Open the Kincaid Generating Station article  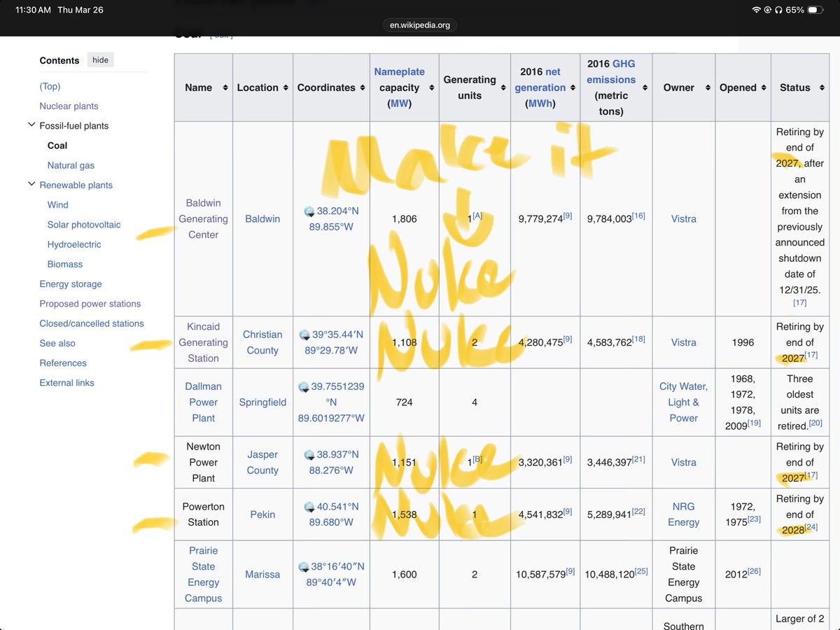click(203, 342)
